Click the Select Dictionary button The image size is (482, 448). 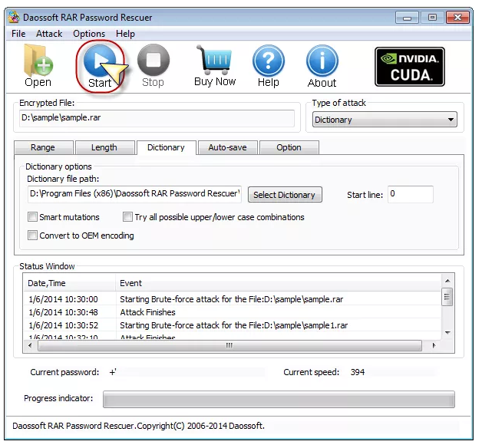pos(285,195)
